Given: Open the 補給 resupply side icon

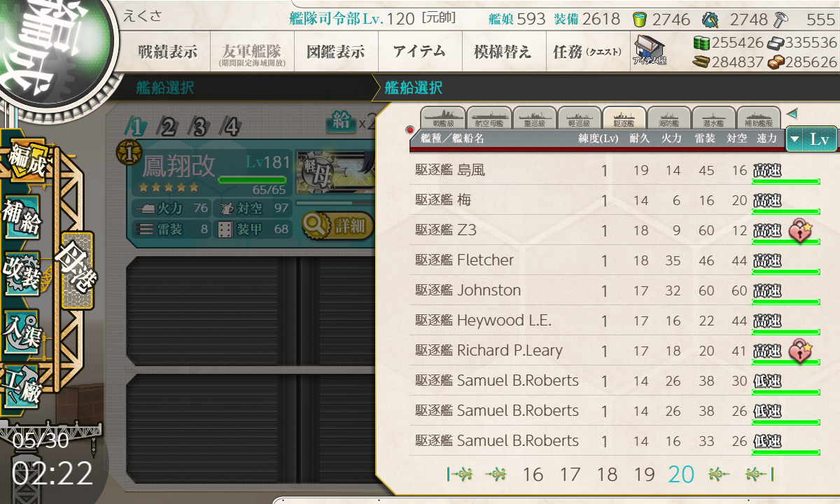Looking at the screenshot, I should (x=21, y=218).
